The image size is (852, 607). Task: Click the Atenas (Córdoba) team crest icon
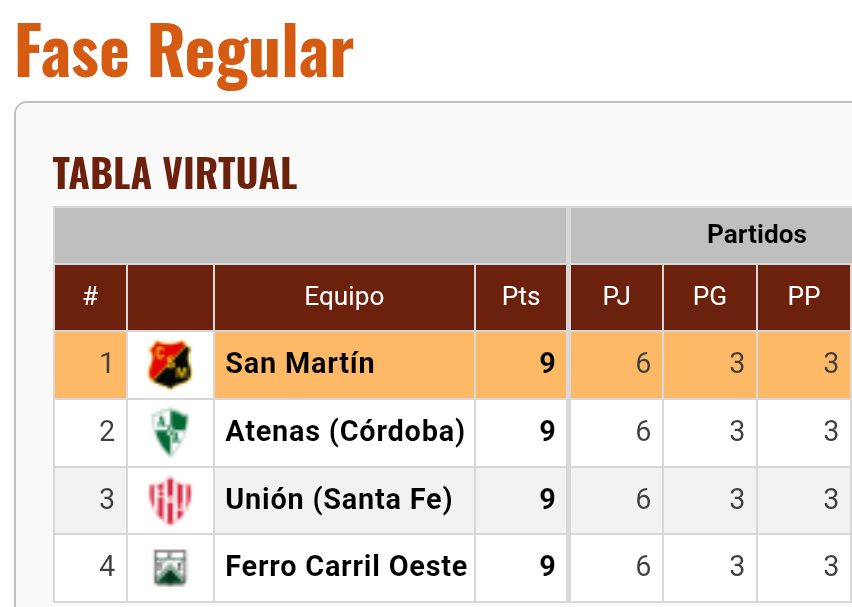[170, 432]
